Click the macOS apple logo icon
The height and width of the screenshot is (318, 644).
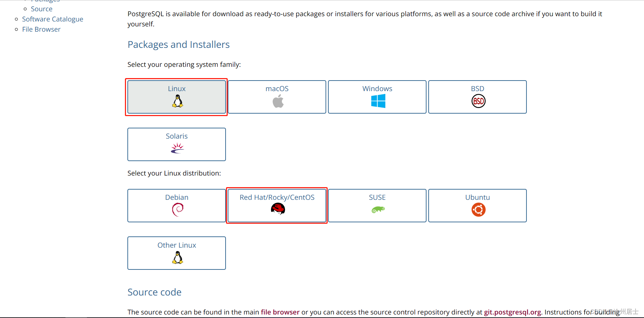coord(278,101)
